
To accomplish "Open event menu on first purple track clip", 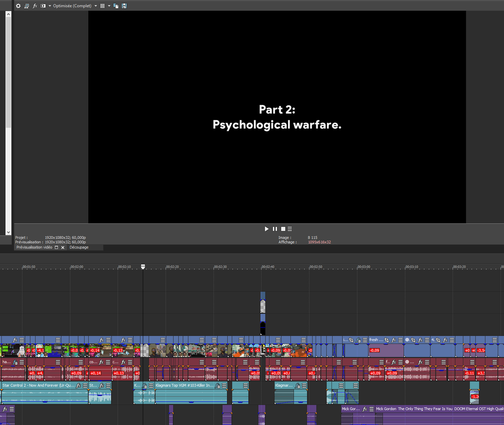I will 12,409.
